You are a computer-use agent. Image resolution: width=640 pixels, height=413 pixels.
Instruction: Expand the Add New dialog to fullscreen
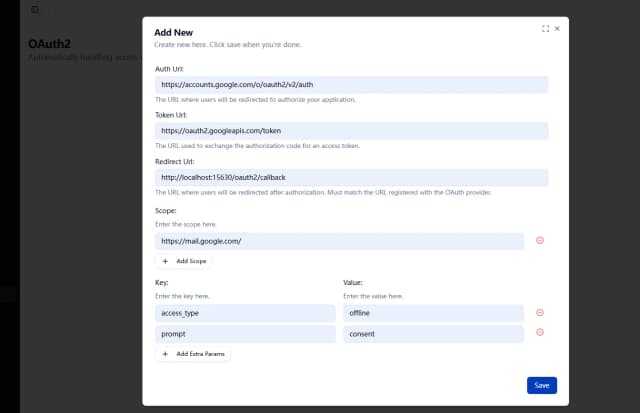tap(545, 29)
